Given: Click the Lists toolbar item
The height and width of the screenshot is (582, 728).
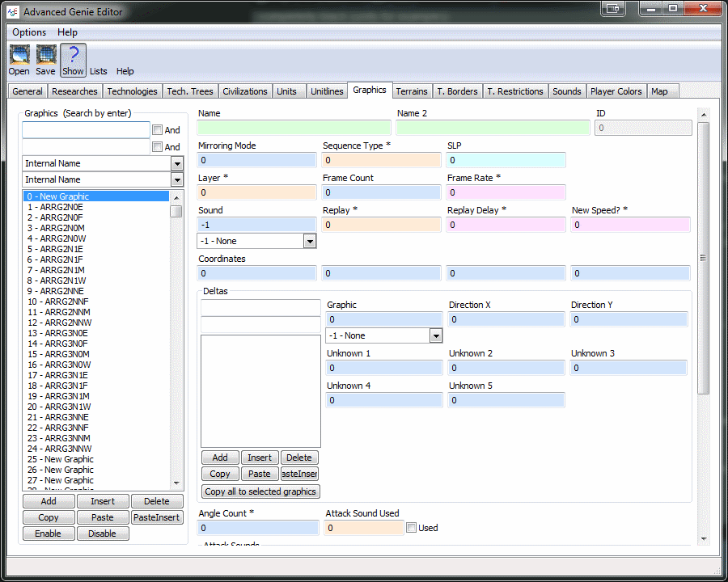Looking at the screenshot, I should (99, 71).
